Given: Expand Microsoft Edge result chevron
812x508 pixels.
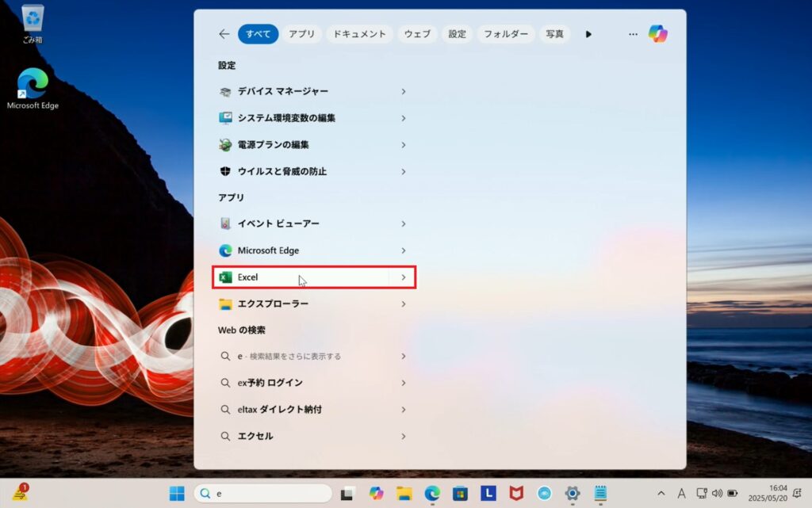Looking at the screenshot, I should pos(403,250).
